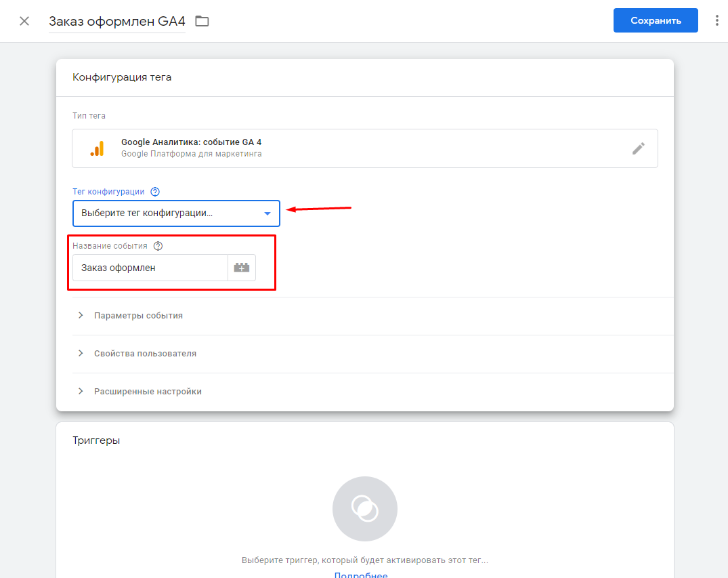Close the tag editor with X icon
Screen dimensions: 728x578
pos(24,21)
